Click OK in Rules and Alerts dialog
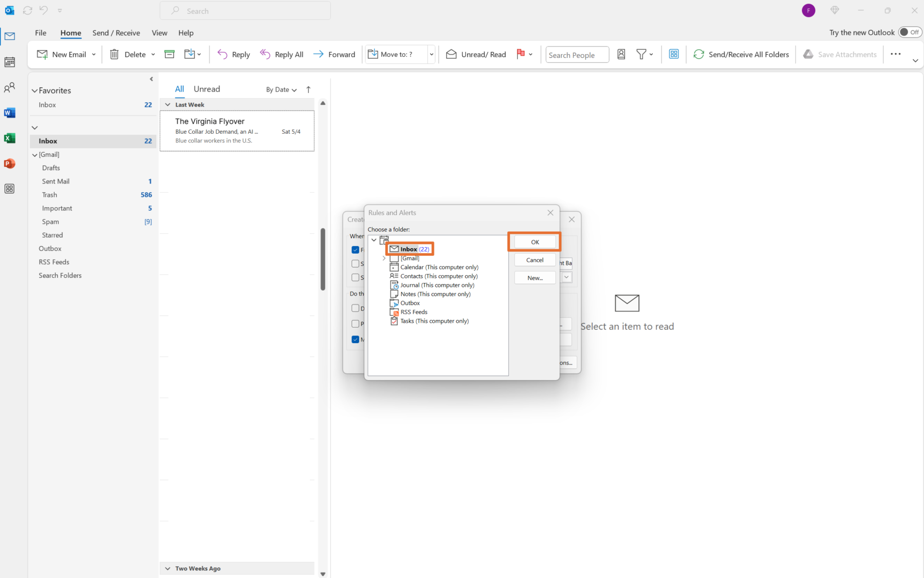The height and width of the screenshot is (578, 924). click(535, 242)
